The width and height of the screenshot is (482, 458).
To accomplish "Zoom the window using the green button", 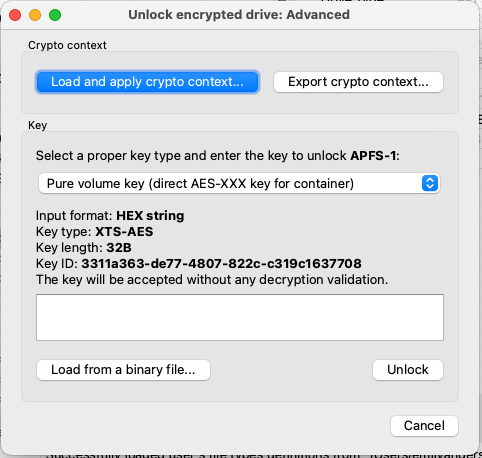I will [55, 15].
